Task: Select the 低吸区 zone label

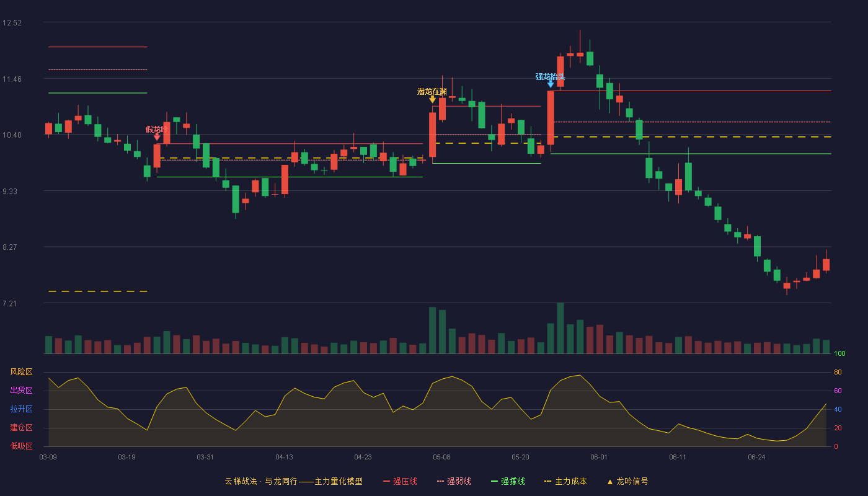Action: (21, 446)
